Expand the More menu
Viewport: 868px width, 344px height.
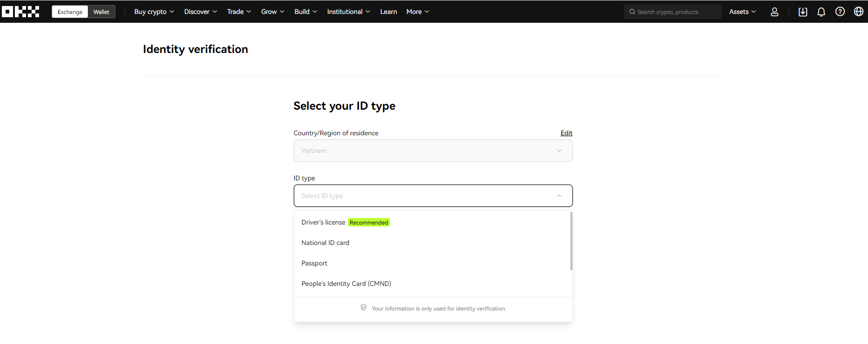click(417, 12)
